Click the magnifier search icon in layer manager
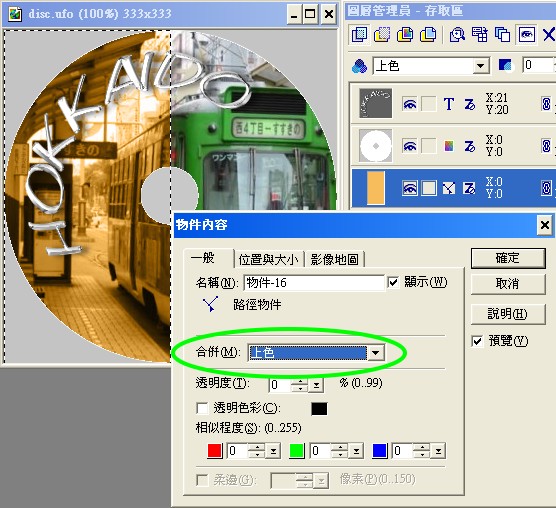The image size is (556, 508). pos(457,35)
